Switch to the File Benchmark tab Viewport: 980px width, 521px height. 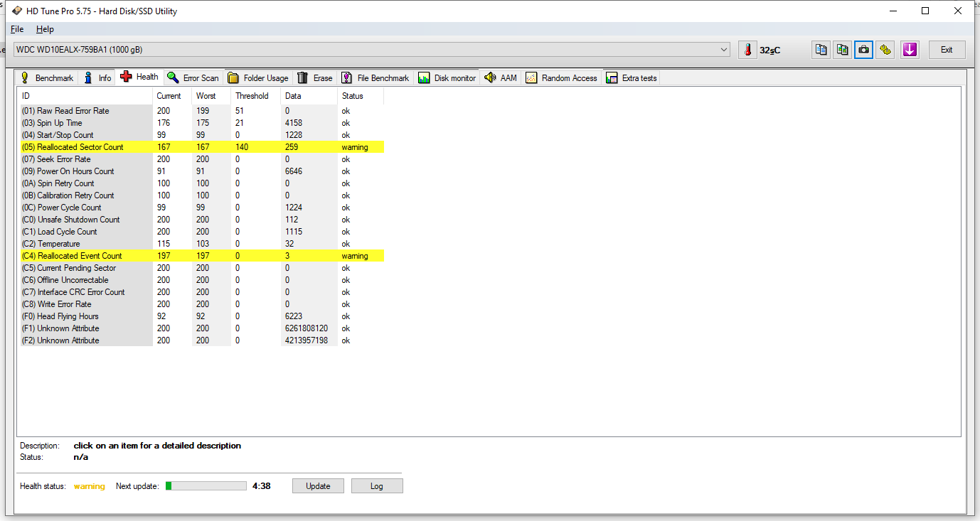pyautogui.click(x=376, y=78)
